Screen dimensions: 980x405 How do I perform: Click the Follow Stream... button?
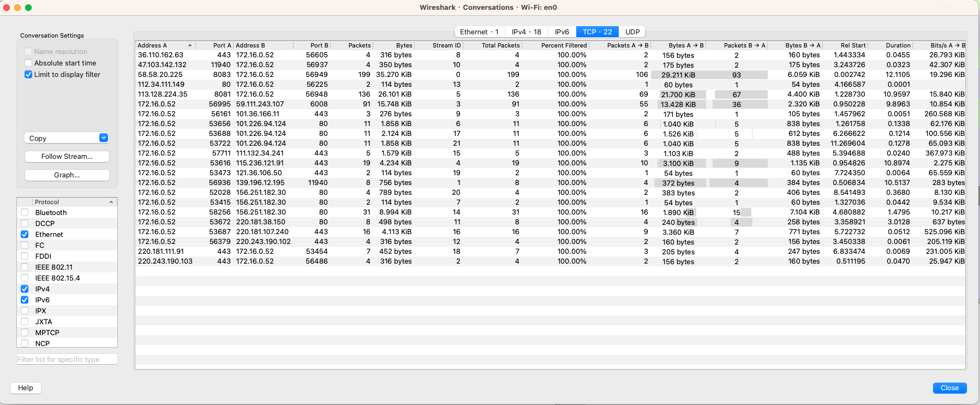[67, 156]
